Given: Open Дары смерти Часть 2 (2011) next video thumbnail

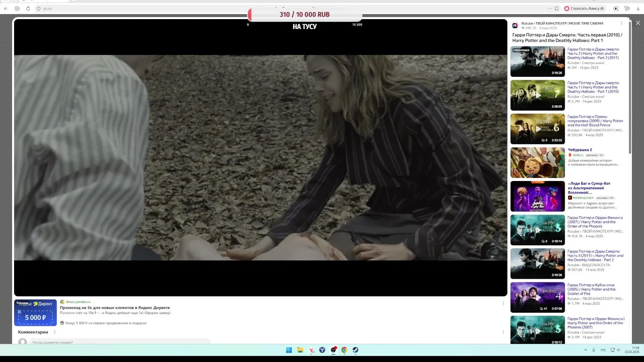Looking at the screenshot, I should 537,61.
